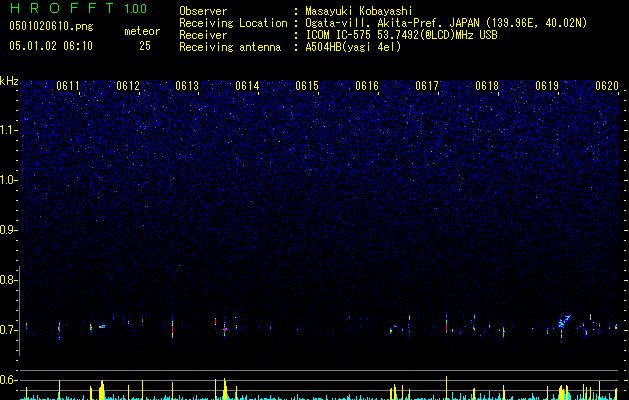
Task: Click the 0.6 kHz frequency label
Action: coord(7,380)
